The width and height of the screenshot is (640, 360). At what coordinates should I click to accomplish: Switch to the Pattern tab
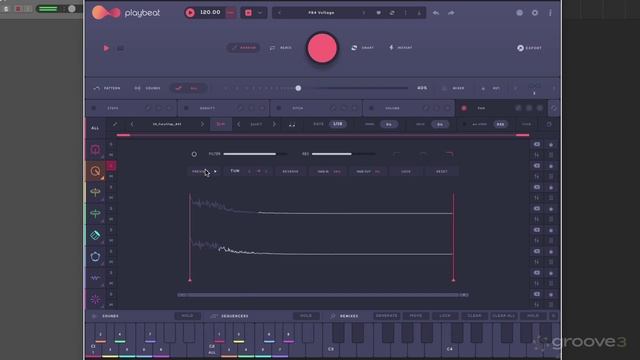point(107,88)
